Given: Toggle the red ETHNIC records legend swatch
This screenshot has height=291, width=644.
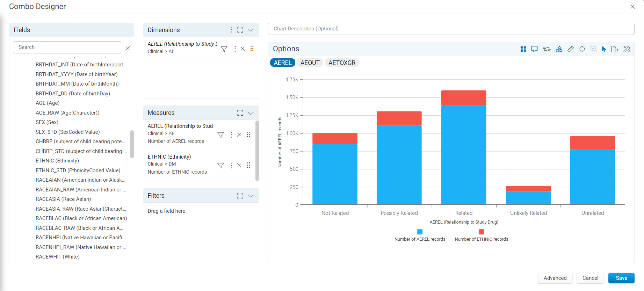Looking at the screenshot, I should [481, 232].
